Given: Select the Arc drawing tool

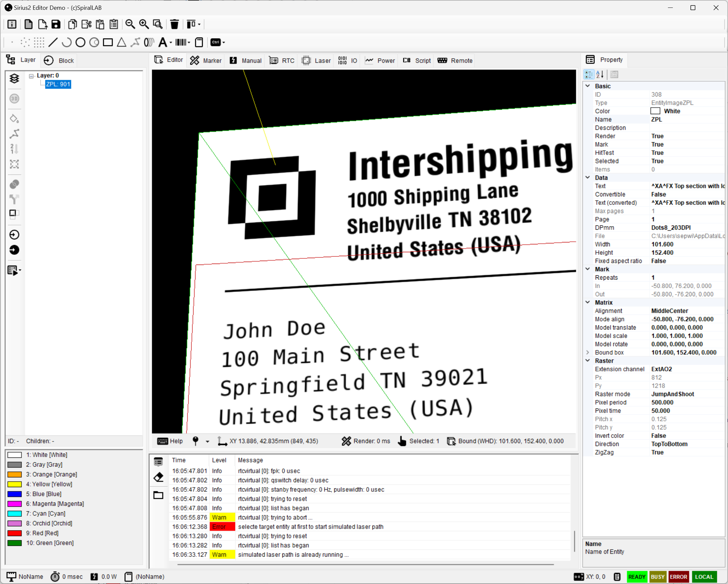Looking at the screenshot, I should pyautogui.click(x=67, y=42).
